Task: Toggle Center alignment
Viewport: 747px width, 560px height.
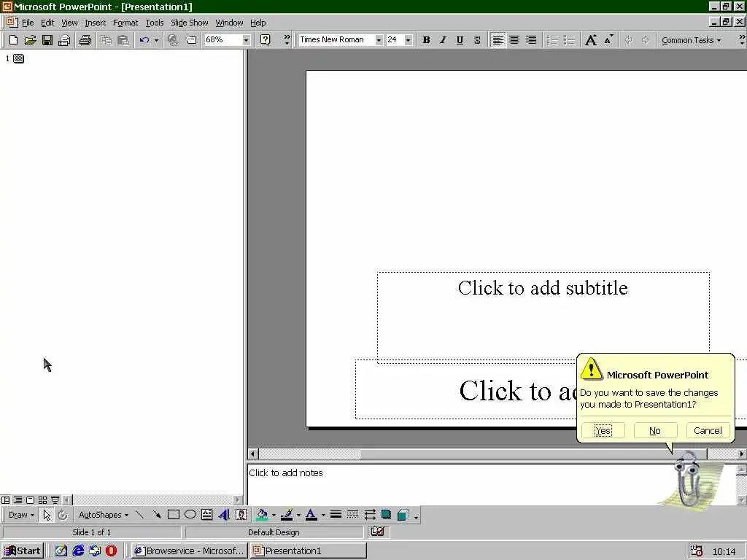Action: click(x=514, y=40)
